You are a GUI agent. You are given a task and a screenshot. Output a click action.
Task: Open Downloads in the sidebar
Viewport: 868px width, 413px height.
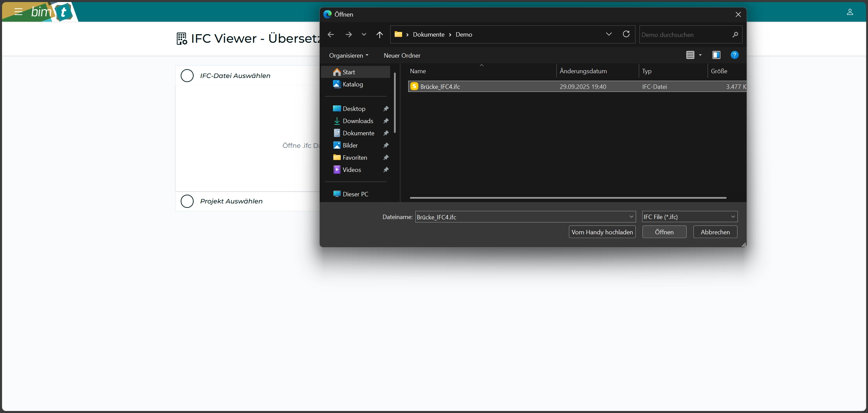click(x=358, y=121)
